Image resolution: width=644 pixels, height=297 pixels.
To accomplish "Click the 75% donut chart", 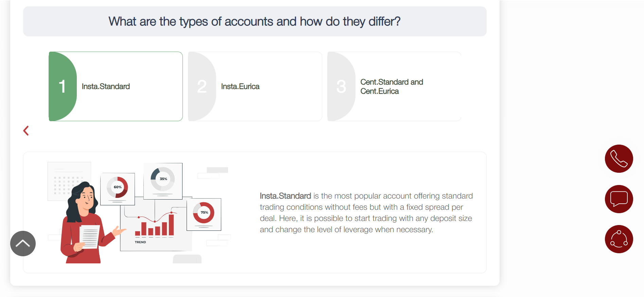I will 204,212.
